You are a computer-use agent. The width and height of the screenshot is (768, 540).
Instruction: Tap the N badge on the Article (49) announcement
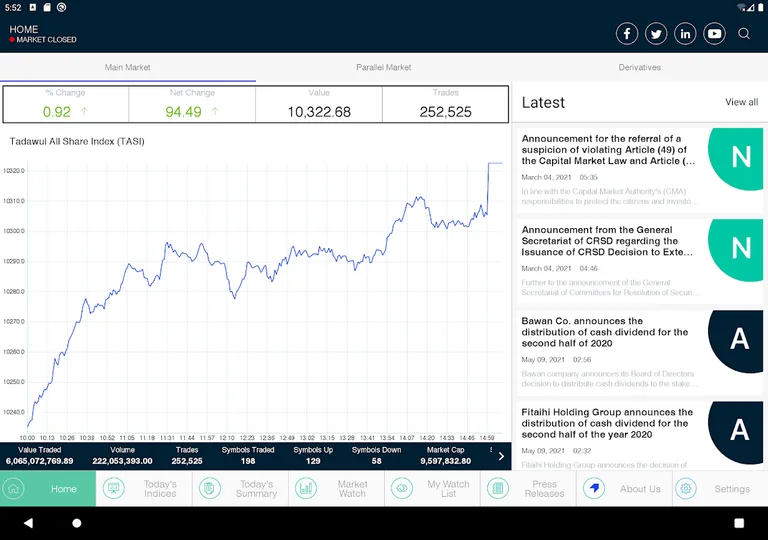pos(736,159)
